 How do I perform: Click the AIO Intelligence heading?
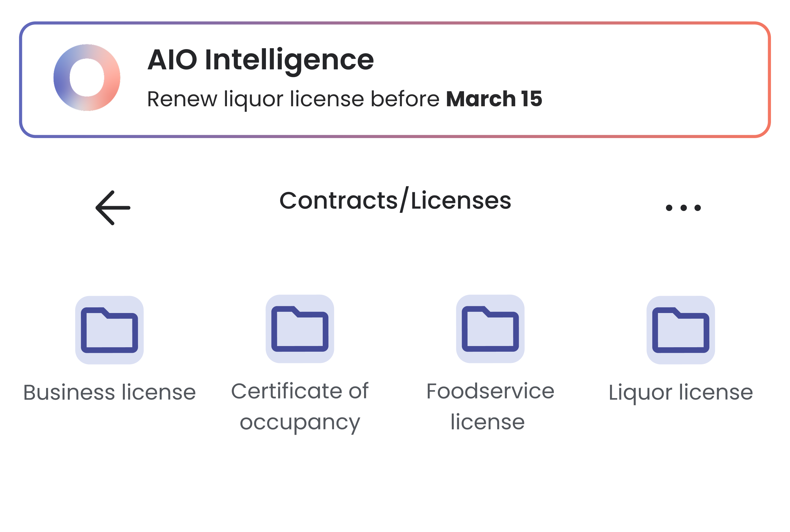point(261,60)
